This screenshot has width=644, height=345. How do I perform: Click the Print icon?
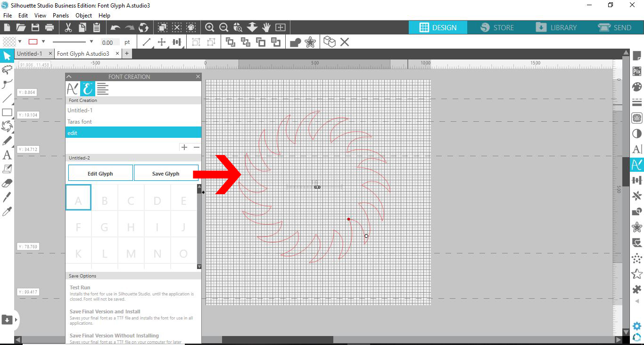point(49,27)
